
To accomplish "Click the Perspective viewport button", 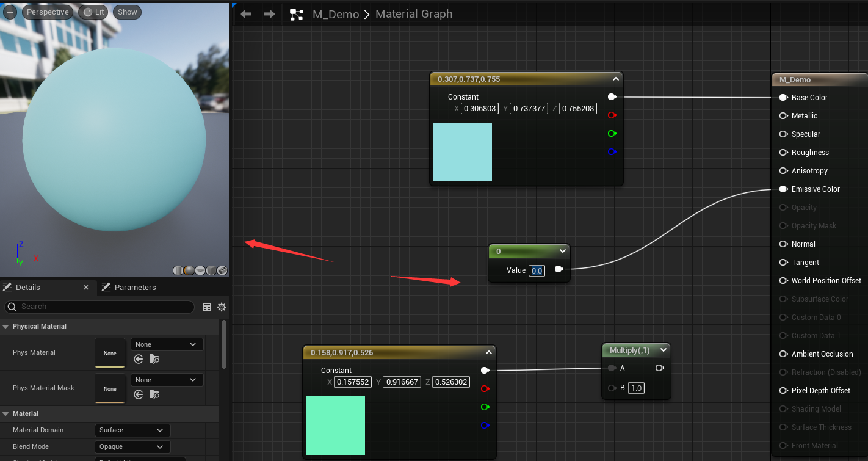I will [47, 12].
